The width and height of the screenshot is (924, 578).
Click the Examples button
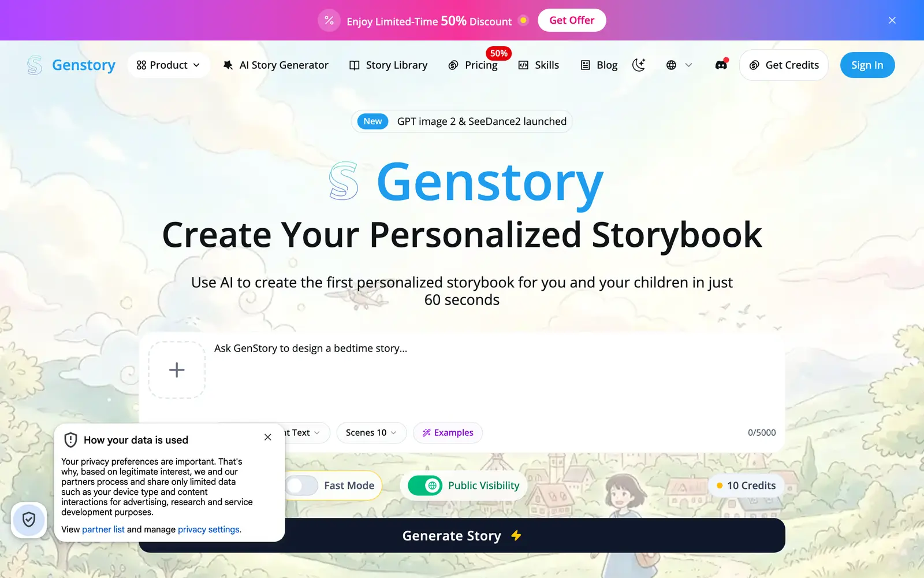448,433
